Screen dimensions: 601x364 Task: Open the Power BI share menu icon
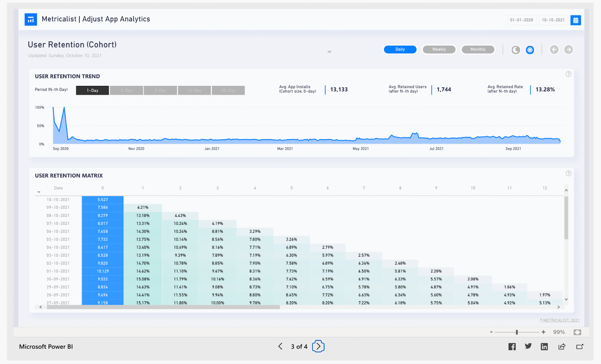pyautogui.click(x=562, y=346)
